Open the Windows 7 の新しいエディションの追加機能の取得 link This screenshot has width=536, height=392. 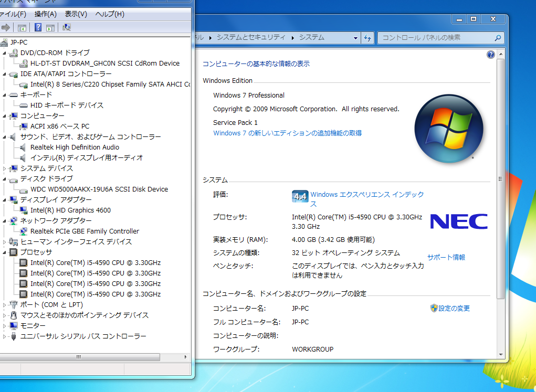pos(288,133)
